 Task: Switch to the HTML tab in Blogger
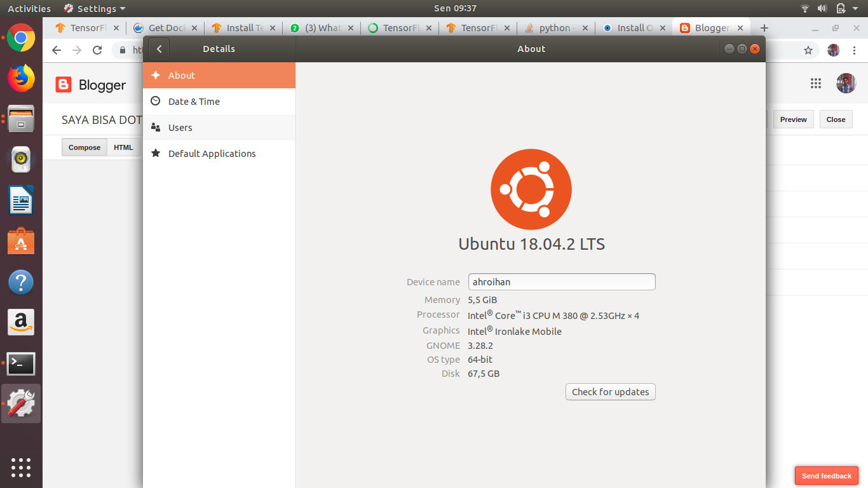click(x=123, y=147)
